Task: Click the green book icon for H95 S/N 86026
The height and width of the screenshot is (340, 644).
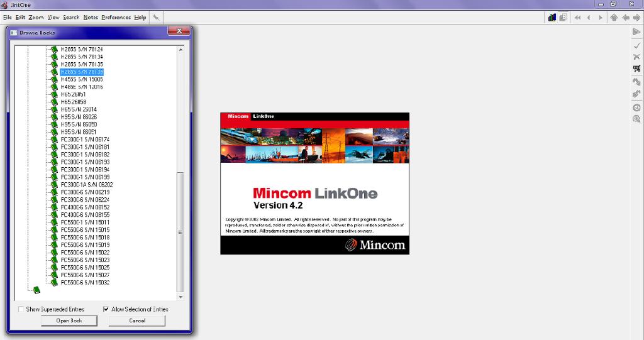Action: click(54, 117)
